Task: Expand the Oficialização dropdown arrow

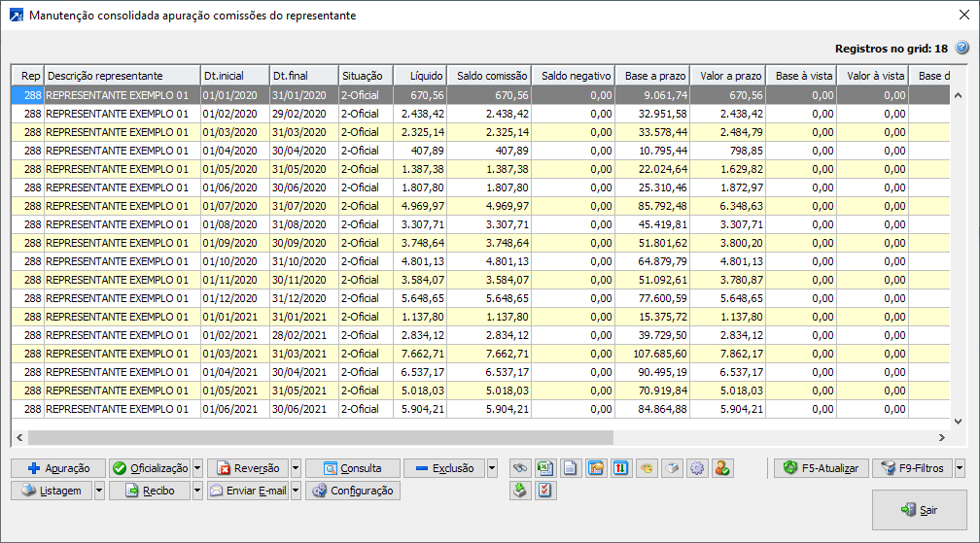Action: coord(197,468)
